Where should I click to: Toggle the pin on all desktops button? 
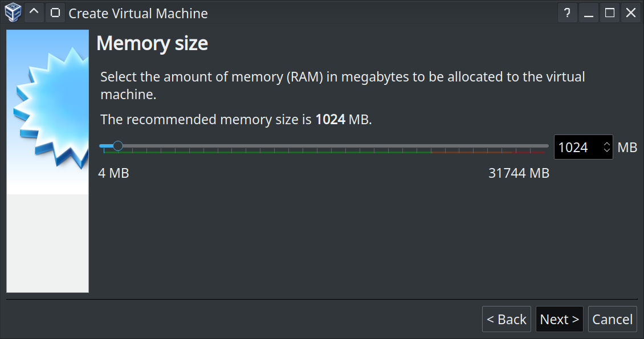pyautogui.click(x=55, y=12)
